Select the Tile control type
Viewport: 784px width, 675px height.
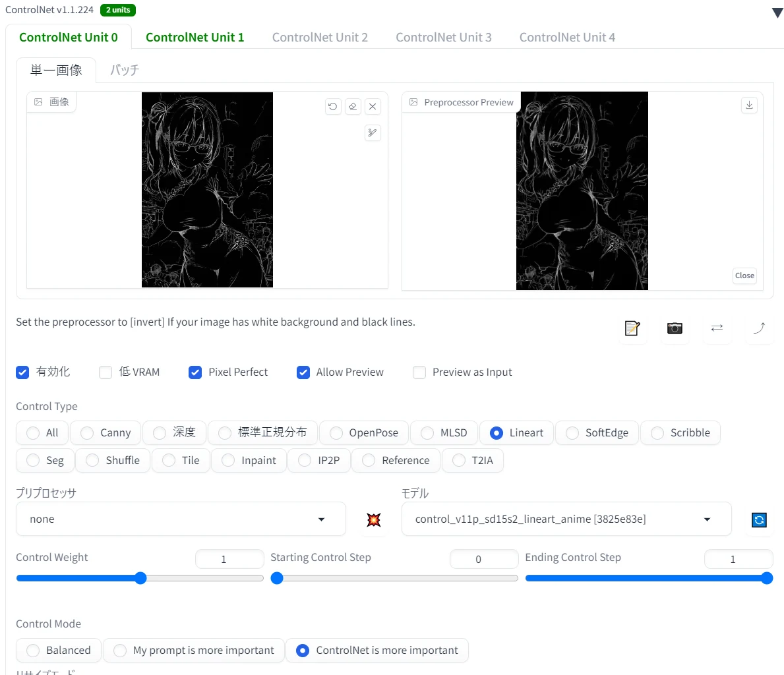[x=181, y=461]
